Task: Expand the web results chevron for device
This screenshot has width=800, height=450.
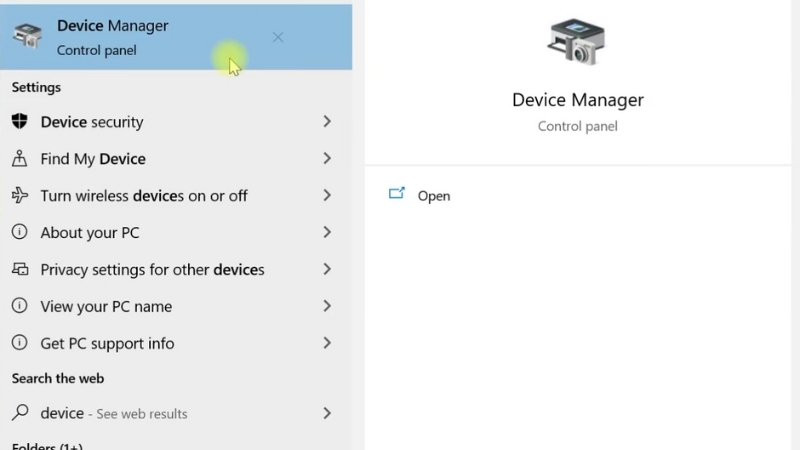Action: tap(327, 413)
